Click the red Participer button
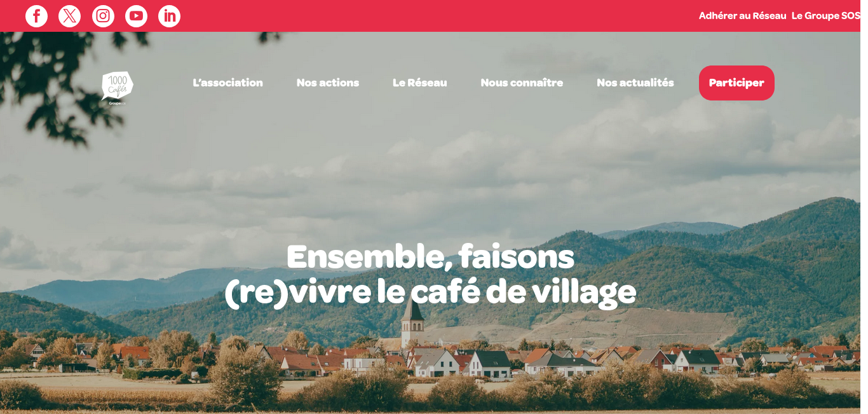This screenshot has height=414, width=868. coord(736,83)
